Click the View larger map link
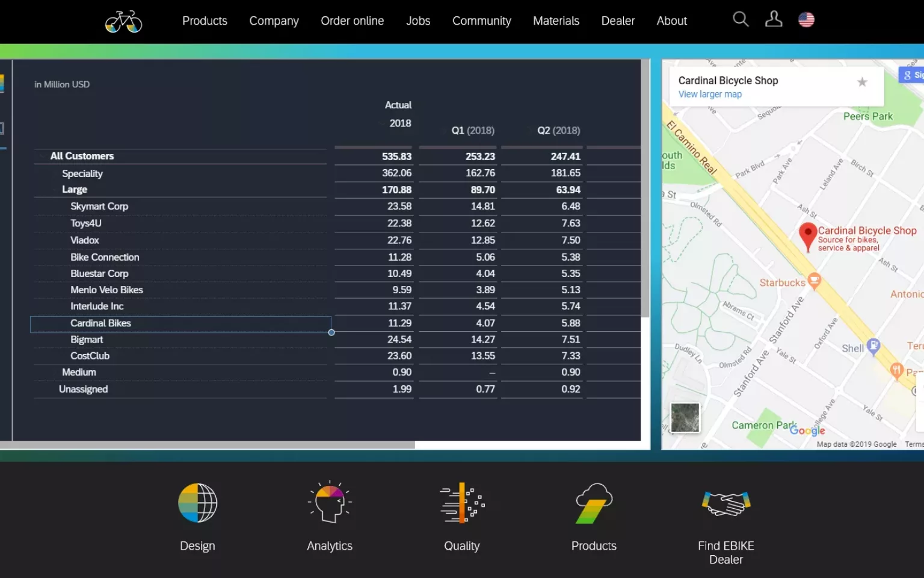Screen dimensions: 924x578 pyautogui.click(x=710, y=95)
